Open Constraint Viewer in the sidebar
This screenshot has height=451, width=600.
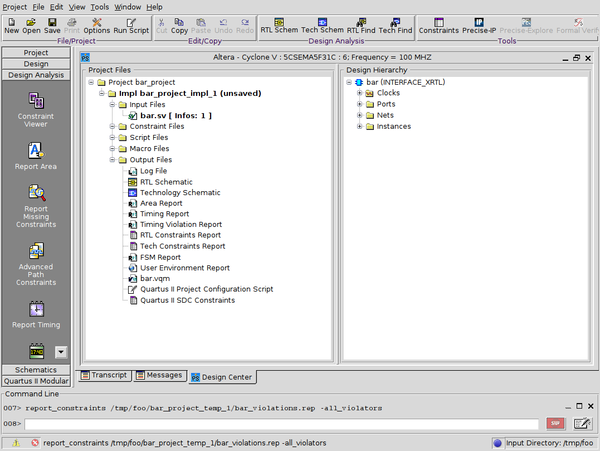36,109
